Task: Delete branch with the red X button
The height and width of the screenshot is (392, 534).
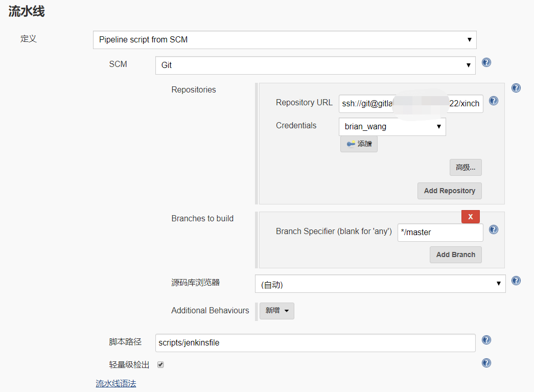Action: click(x=470, y=217)
